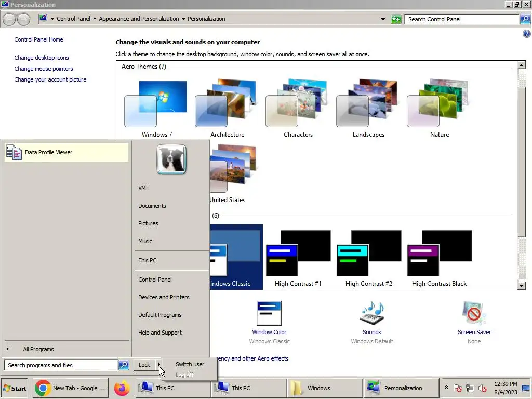Open Documents from Start menu
Screen dimensions: 532x399
click(x=152, y=206)
